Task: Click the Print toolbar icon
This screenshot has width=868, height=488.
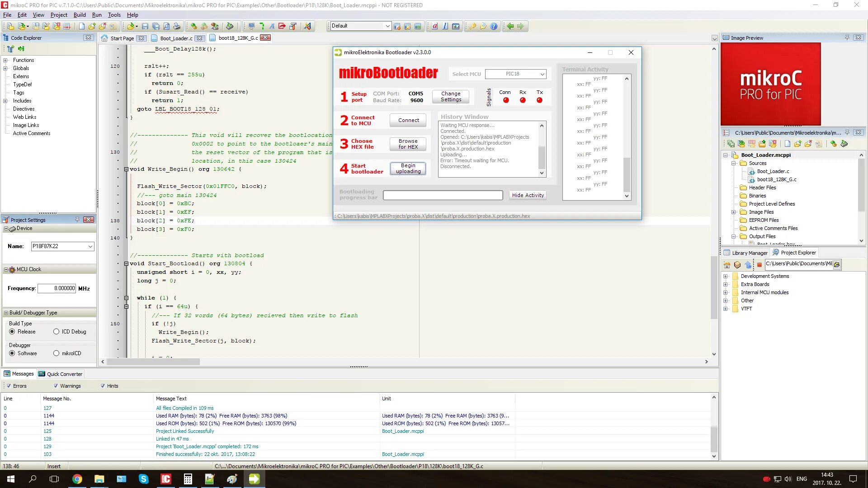Action: pyautogui.click(x=177, y=26)
